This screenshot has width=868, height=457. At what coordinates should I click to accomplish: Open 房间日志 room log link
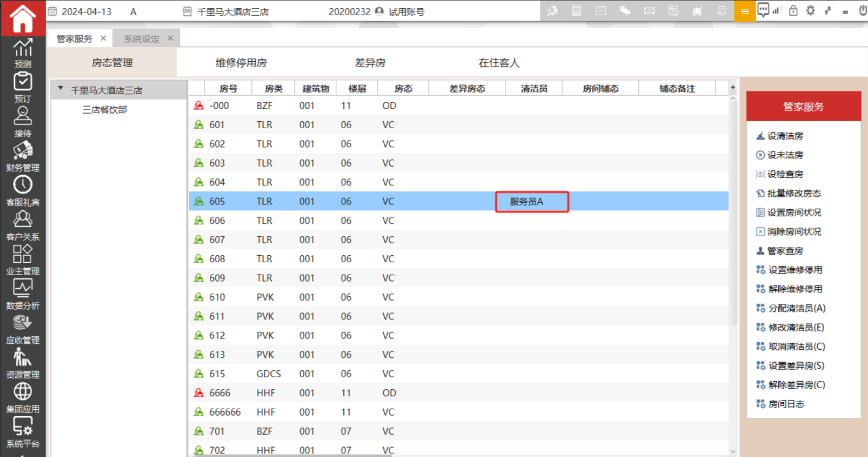786,404
